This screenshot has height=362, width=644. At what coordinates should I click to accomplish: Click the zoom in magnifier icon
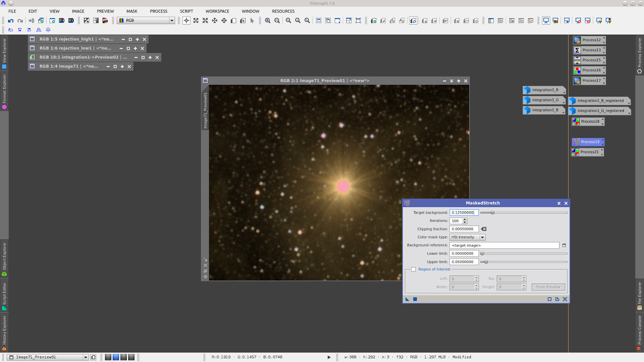(x=268, y=21)
